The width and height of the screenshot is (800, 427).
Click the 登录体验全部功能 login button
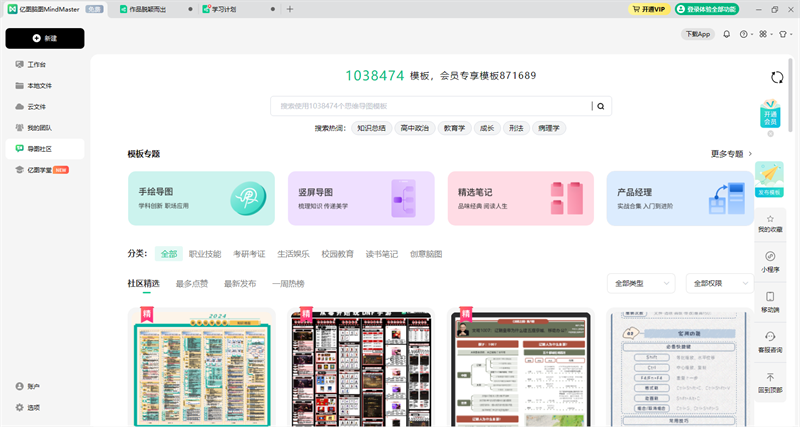click(707, 9)
